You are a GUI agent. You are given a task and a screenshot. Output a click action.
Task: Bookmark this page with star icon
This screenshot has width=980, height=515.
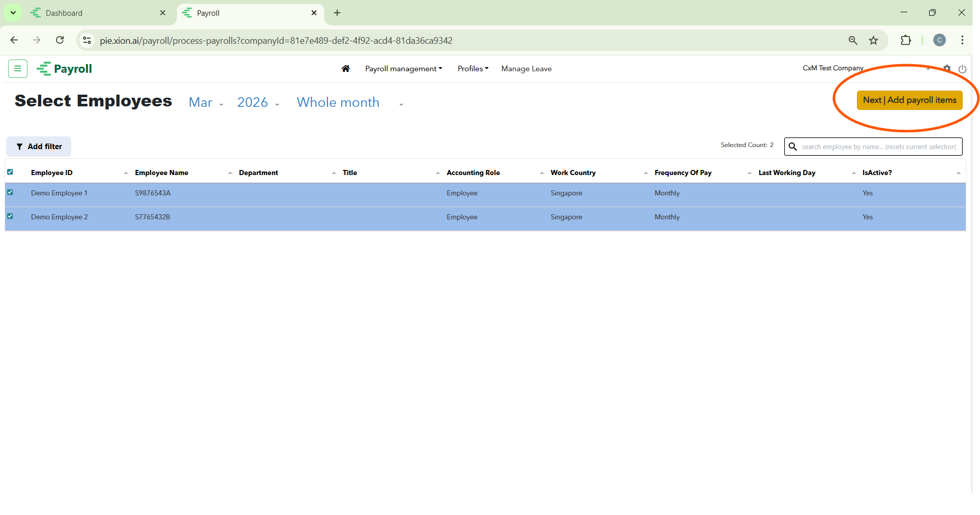(x=873, y=41)
